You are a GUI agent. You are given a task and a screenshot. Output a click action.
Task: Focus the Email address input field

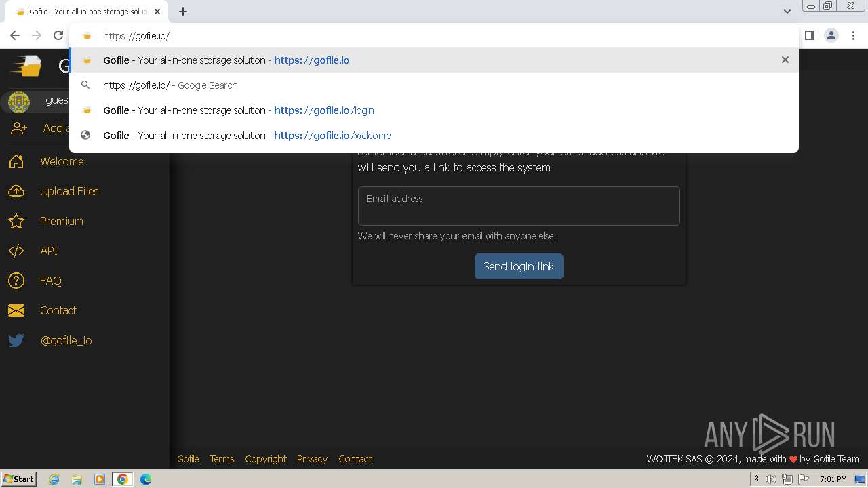(519, 206)
